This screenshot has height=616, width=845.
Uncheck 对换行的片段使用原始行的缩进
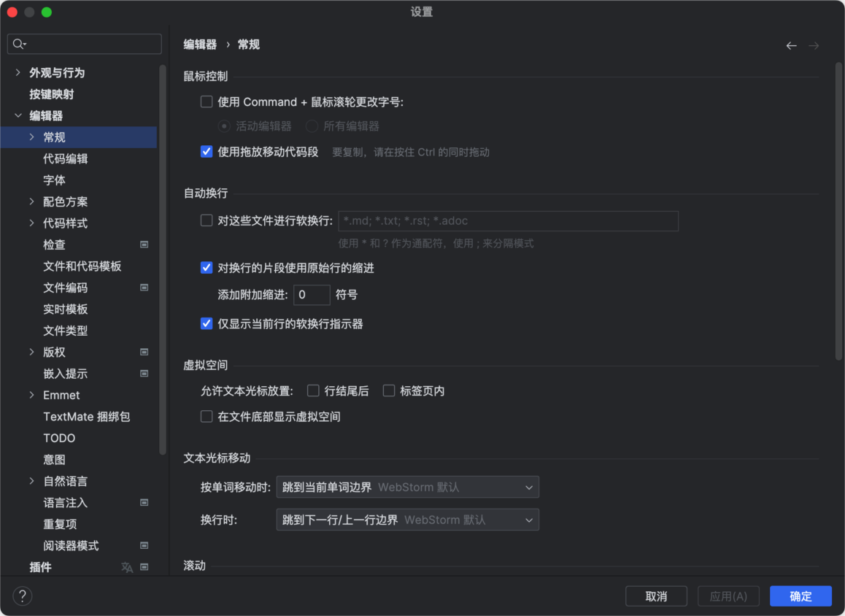tap(207, 268)
